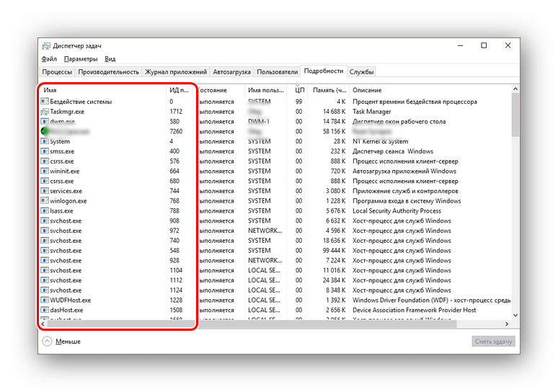Sort by the Память column header
This screenshot has height=392, width=558.
click(x=329, y=90)
